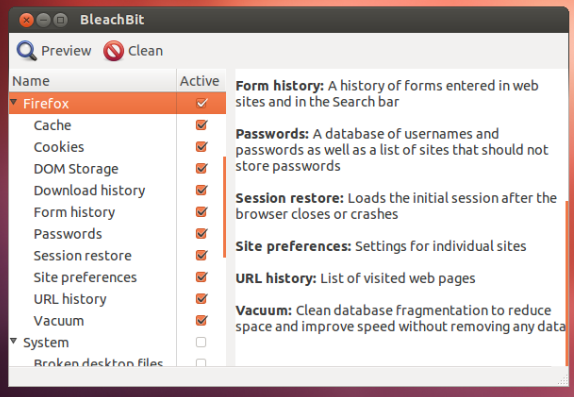This screenshot has height=397, width=574.
Task: Maximize the BleachBit window
Action: click(x=60, y=20)
